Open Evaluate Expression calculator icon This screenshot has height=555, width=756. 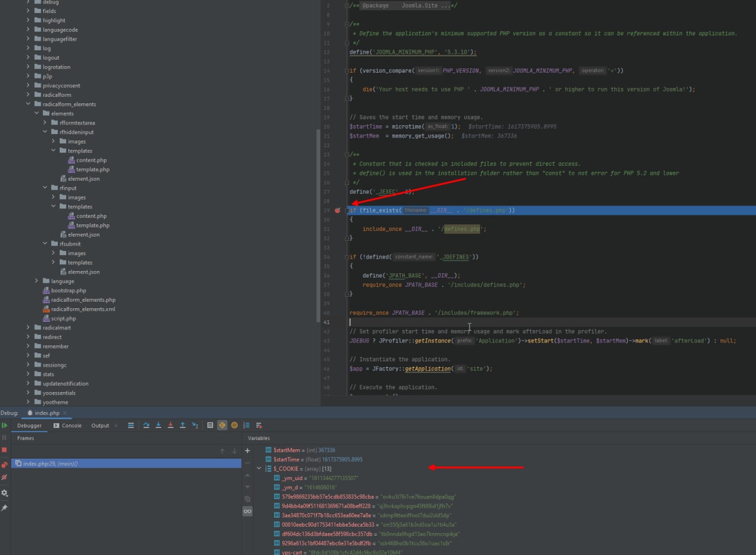coord(210,425)
